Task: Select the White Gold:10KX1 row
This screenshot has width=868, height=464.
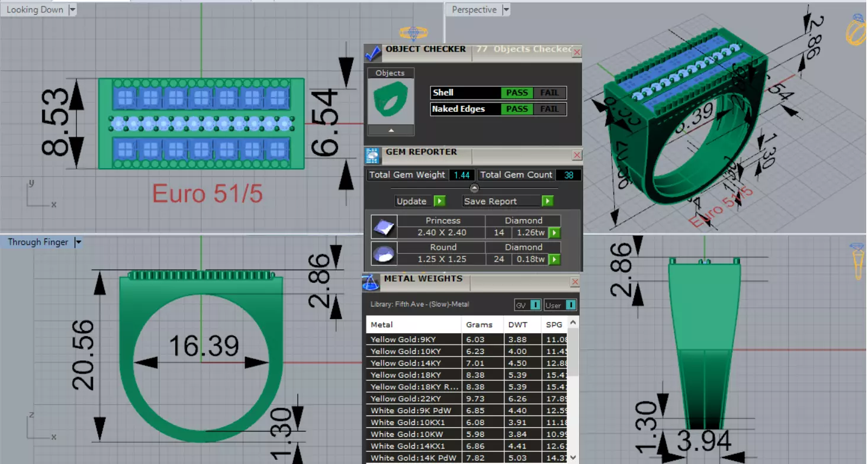Action: (x=467, y=423)
